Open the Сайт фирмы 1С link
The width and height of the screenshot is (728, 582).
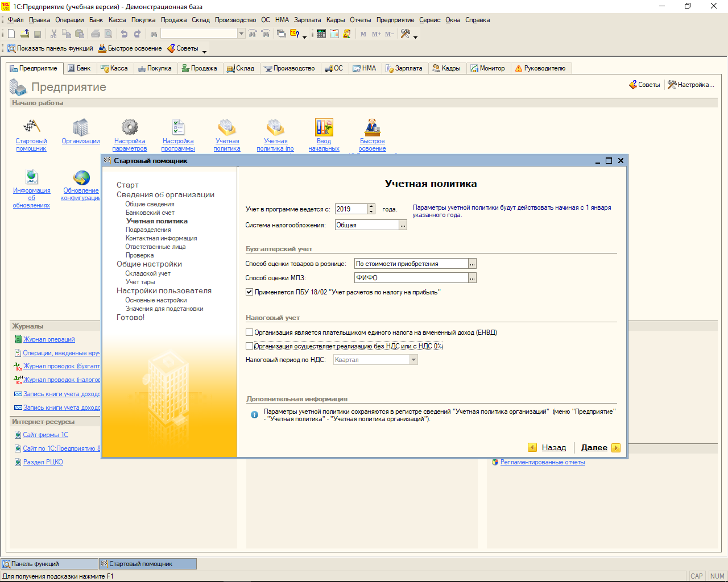[45, 435]
